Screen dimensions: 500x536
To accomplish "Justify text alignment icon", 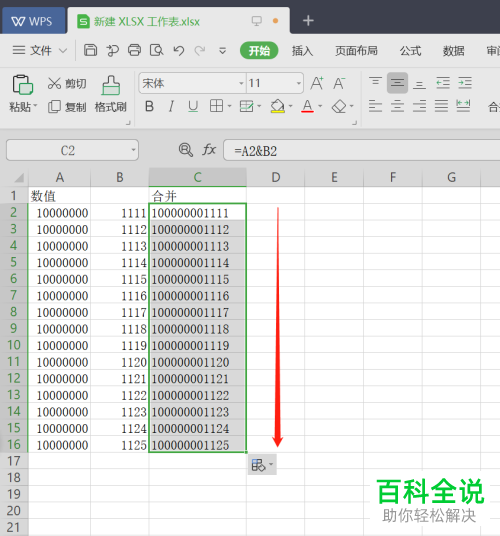I will click(x=441, y=106).
